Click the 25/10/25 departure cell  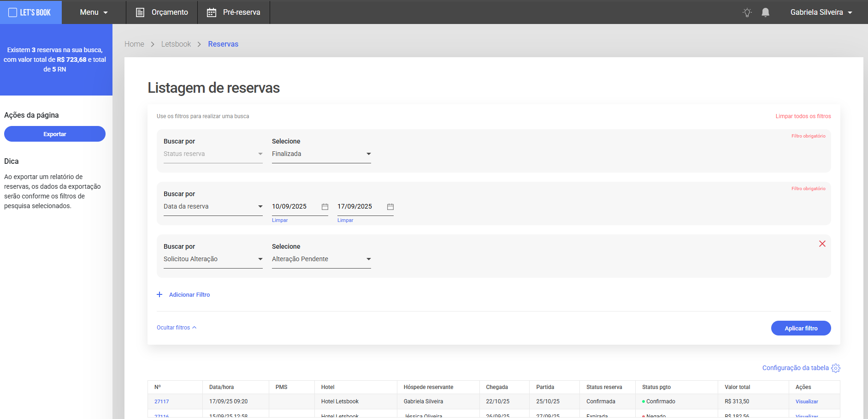[x=555, y=401]
